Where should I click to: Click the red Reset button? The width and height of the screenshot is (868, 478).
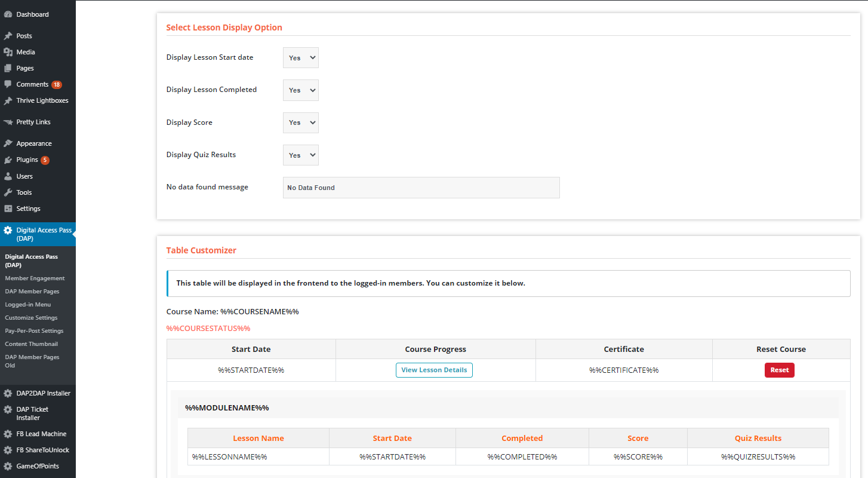[779, 370]
